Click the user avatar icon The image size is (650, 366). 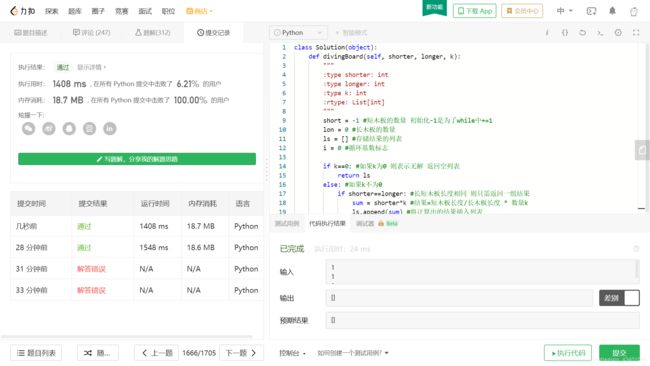[x=634, y=11]
